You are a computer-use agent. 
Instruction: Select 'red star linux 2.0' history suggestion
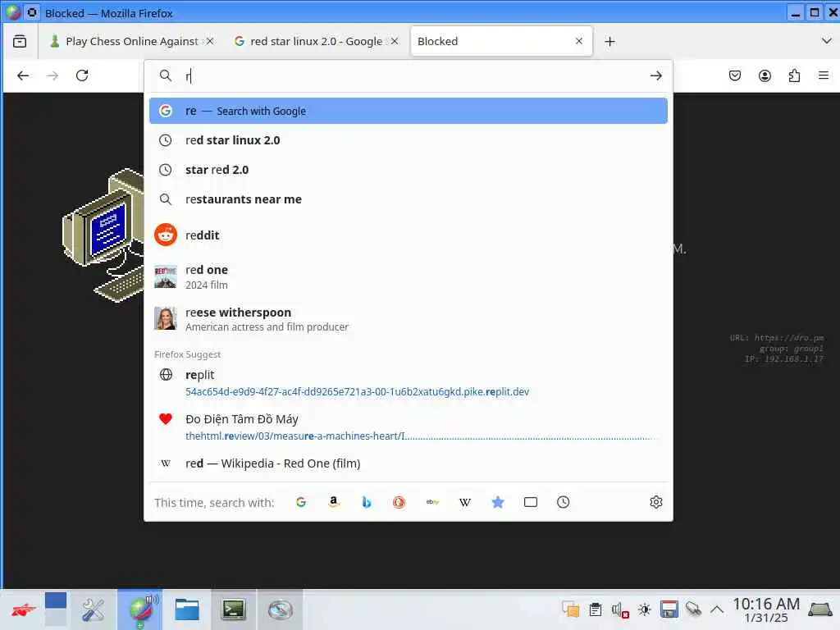(x=409, y=140)
